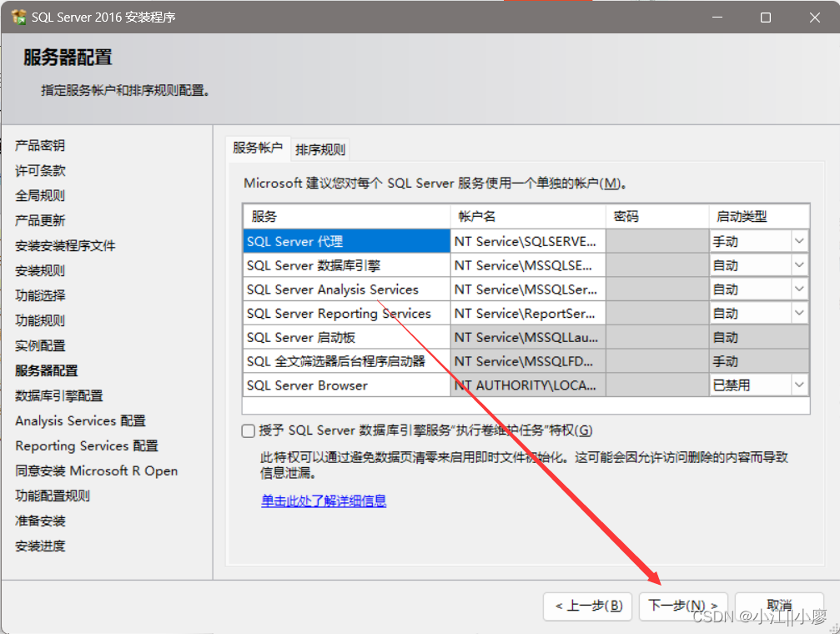Screen dimensions: 840x634
Task: Click the SQL Server setup icon in title bar
Action: (17, 17)
